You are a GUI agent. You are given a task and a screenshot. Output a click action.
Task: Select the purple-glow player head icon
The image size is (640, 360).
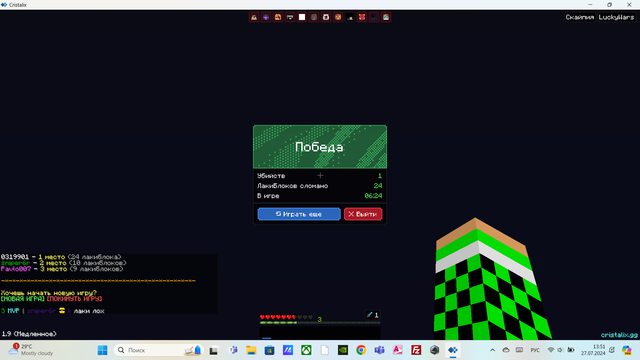[x=266, y=17]
